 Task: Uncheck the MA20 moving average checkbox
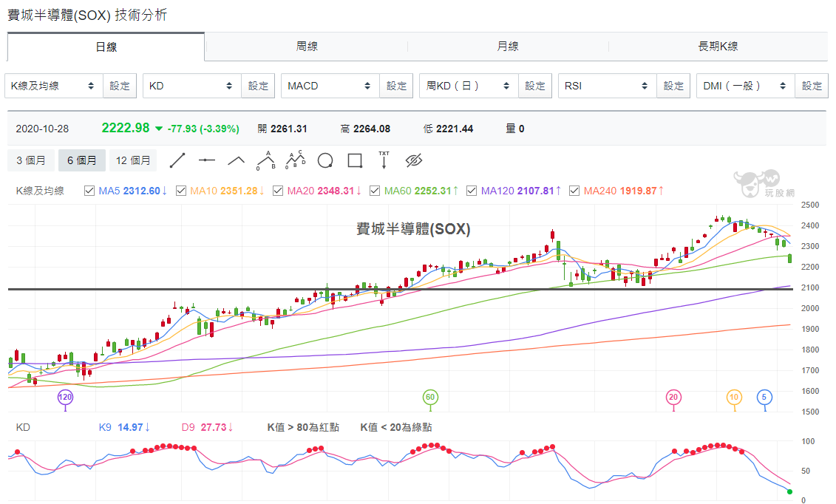click(278, 191)
